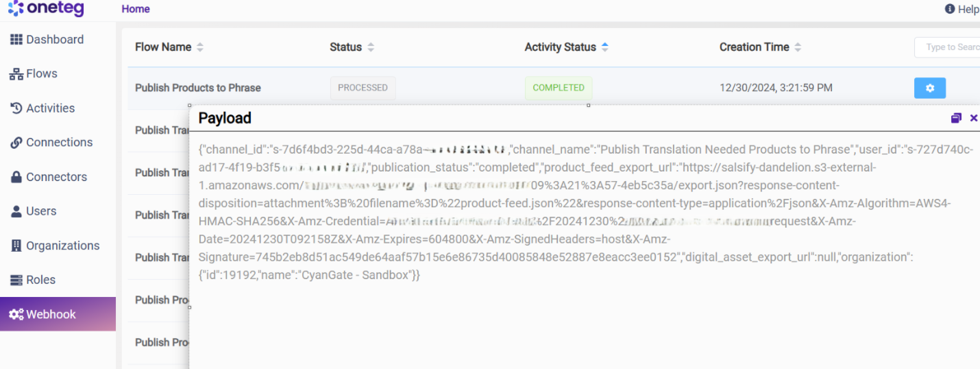980x369 pixels.
Task: Click the Activities history icon
Action: coord(16,108)
